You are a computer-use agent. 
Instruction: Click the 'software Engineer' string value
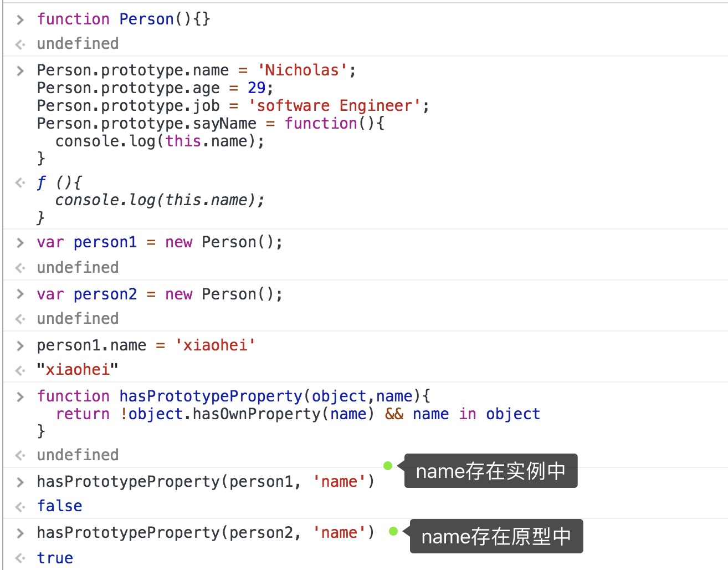point(335,106)
